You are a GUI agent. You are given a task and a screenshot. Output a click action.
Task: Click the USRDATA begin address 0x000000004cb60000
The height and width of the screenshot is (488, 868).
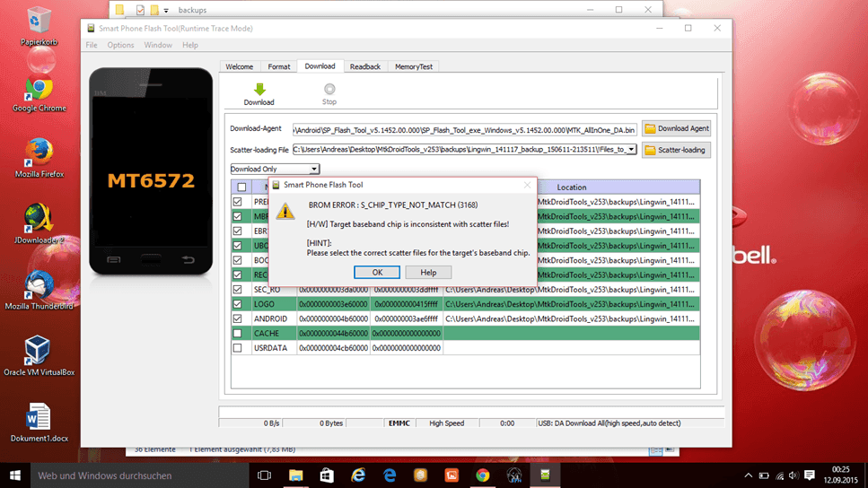(x=333, y=348)
